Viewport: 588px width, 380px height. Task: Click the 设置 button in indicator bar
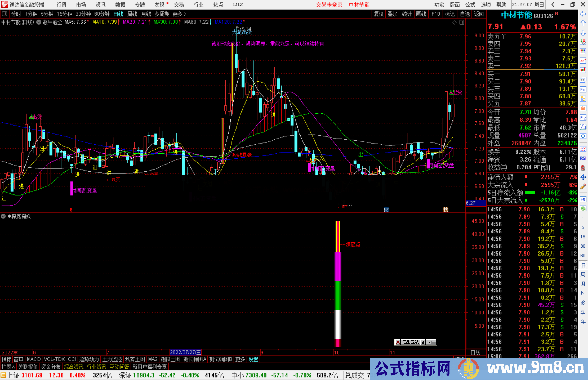point(253,359)
